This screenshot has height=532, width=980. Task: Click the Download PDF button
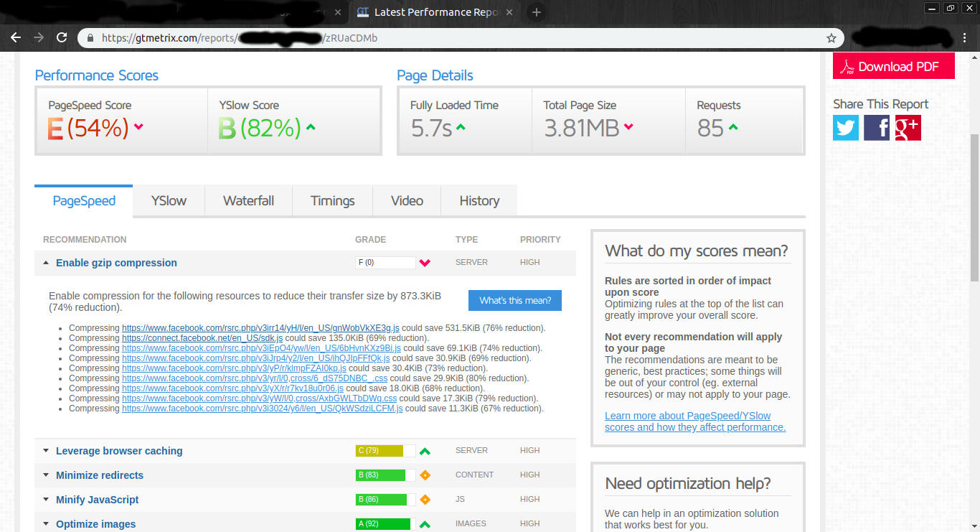[x=894, y=66]
